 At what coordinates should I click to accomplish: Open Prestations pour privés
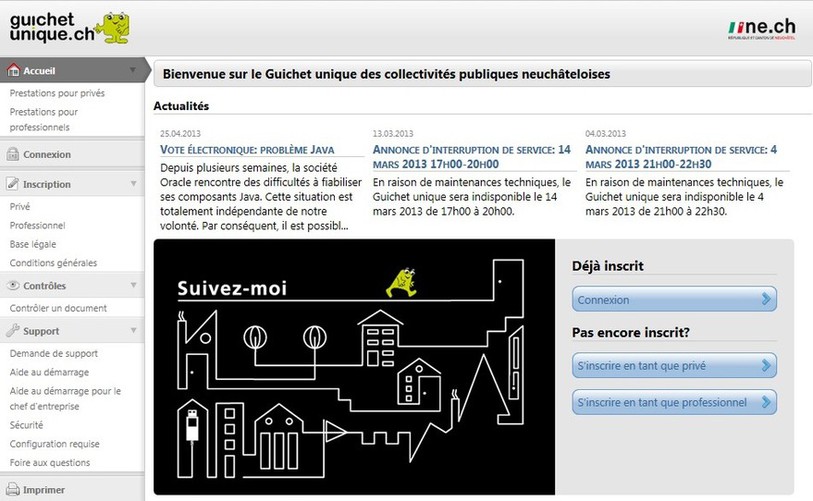[x=57, y=93]
